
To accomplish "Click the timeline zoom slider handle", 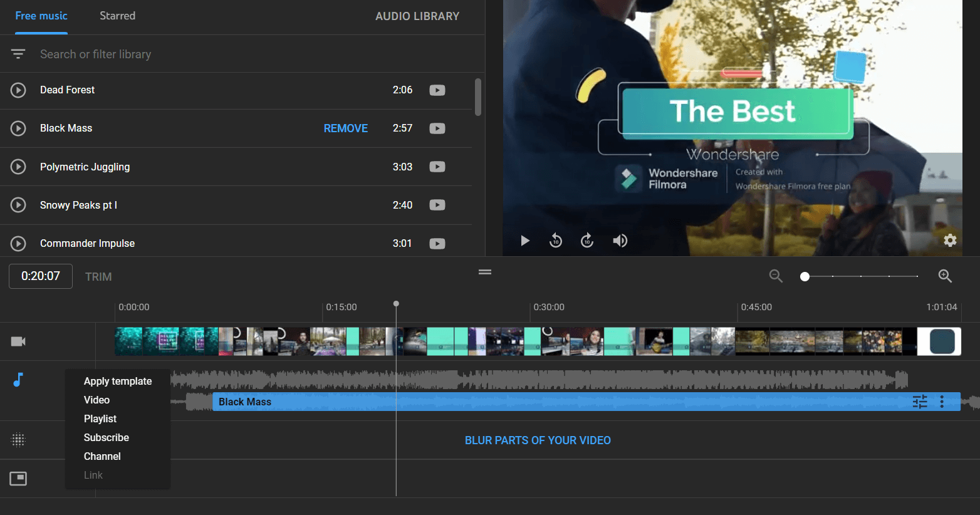I will click(805, 276).
